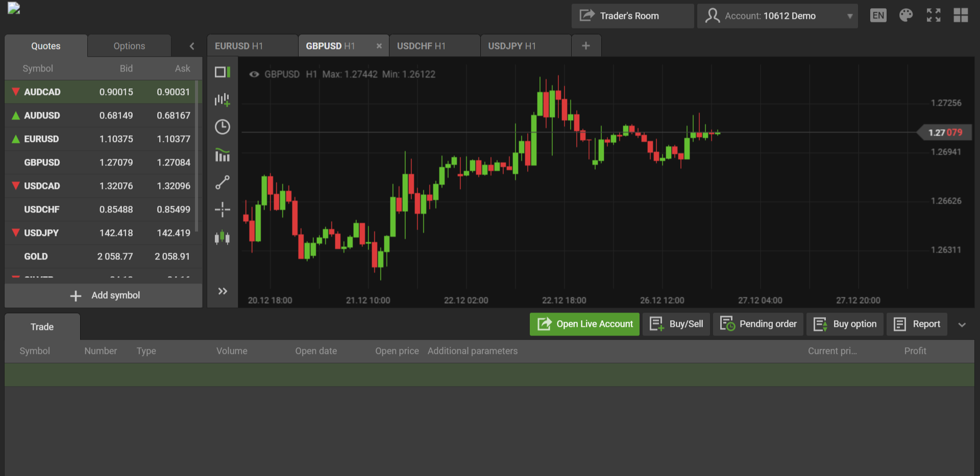Sort trades by Type column

146,351
